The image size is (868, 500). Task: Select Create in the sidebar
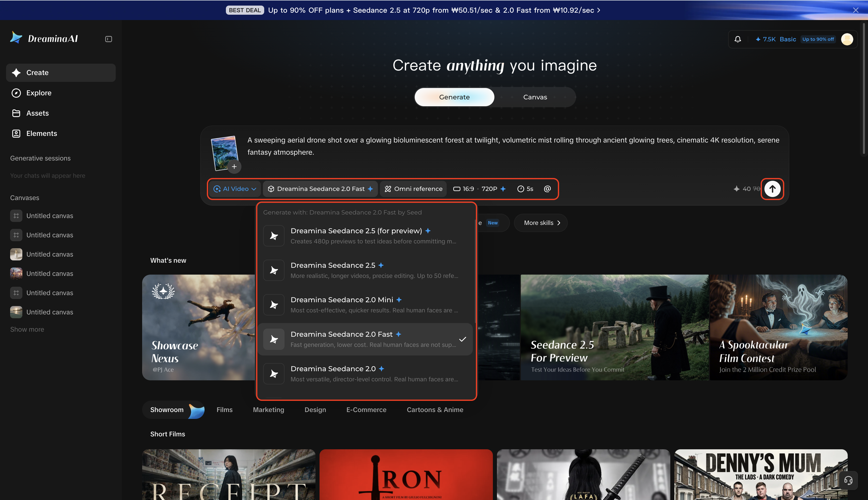point(61,73)
